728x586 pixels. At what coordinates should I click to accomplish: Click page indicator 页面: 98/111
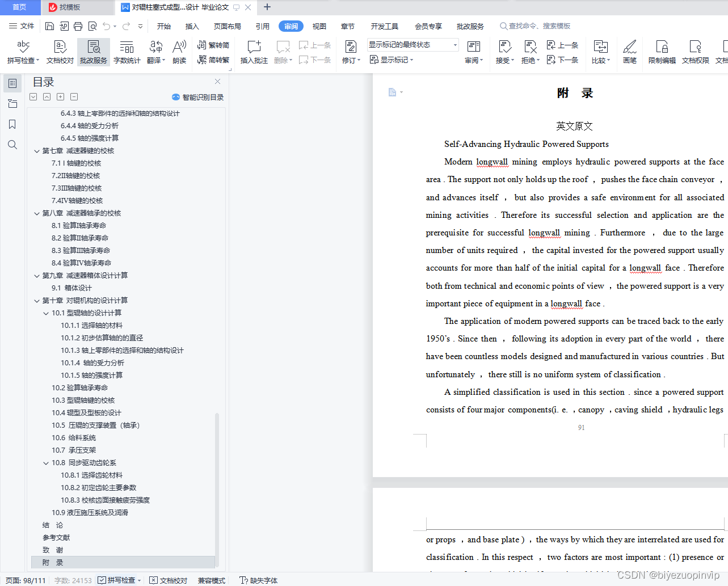click(x=26, y=580)
